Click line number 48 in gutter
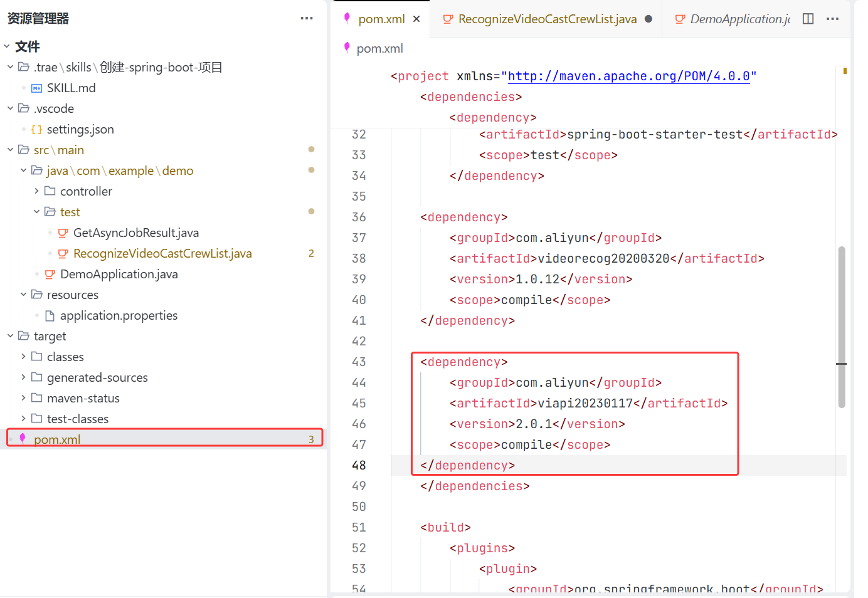 (x=359, y=466)
